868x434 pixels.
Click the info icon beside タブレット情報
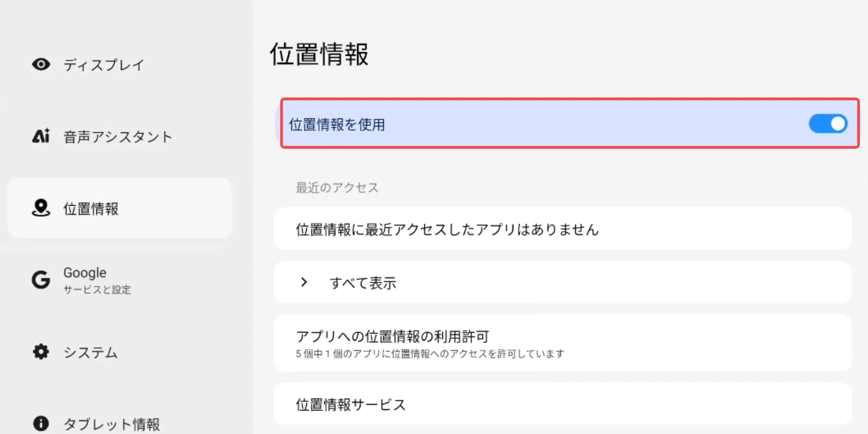(x=41, y=423)
